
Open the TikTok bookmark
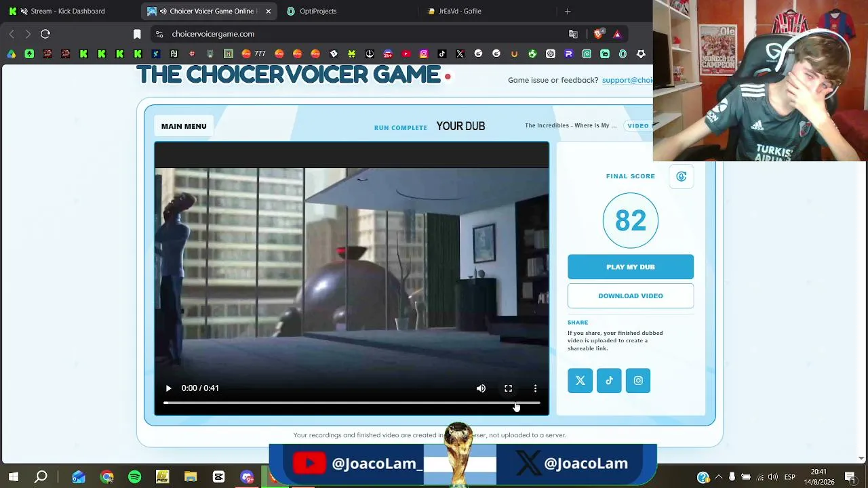pyautogui.click(x=442, y=54)
